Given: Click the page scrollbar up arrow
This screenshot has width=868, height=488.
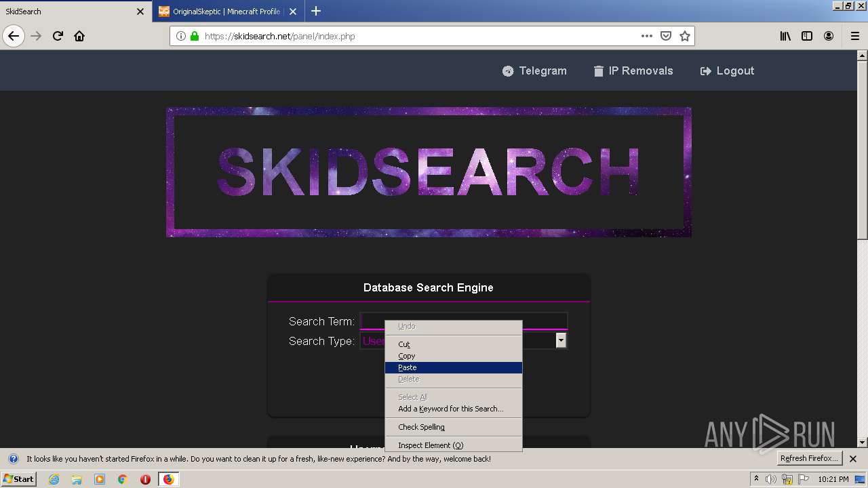Looking at the screenshot, I should (x=863, y=56).
